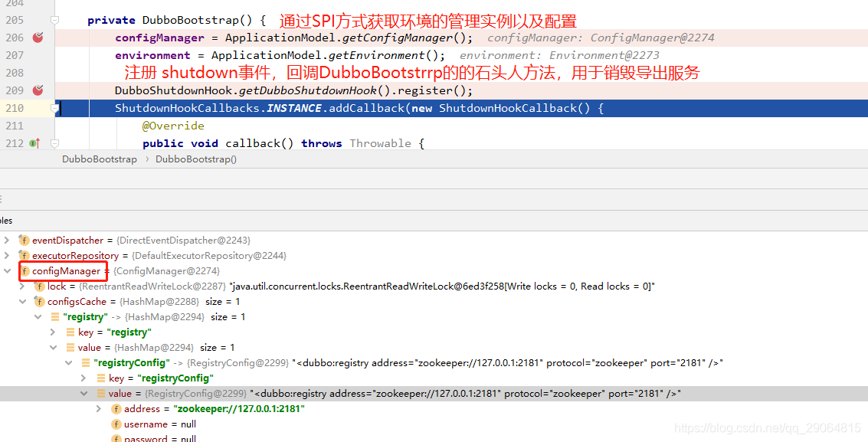Collapse the "registry" map entry node
Screen dimensions: 868x442
[x=38, y=317]
